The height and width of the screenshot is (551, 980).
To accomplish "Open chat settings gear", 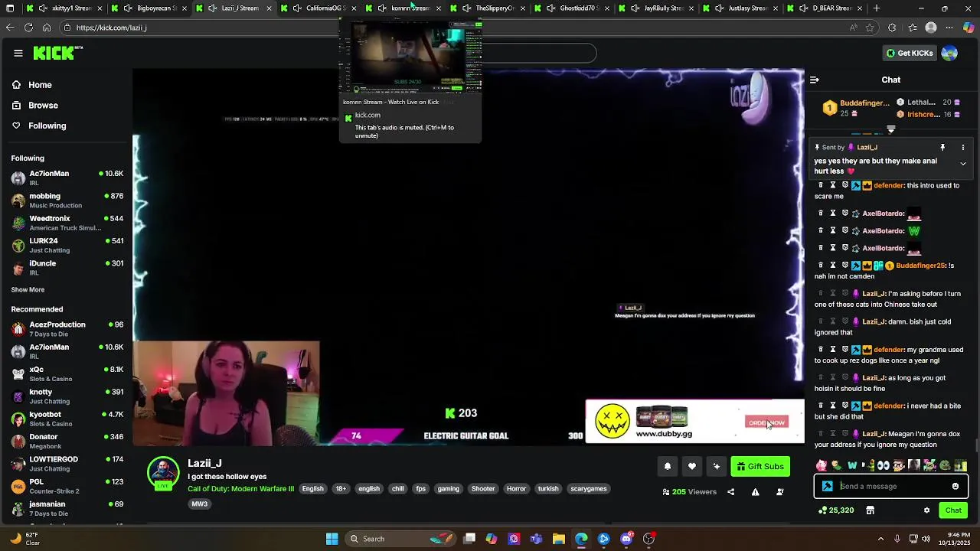I will pos(926,510).
